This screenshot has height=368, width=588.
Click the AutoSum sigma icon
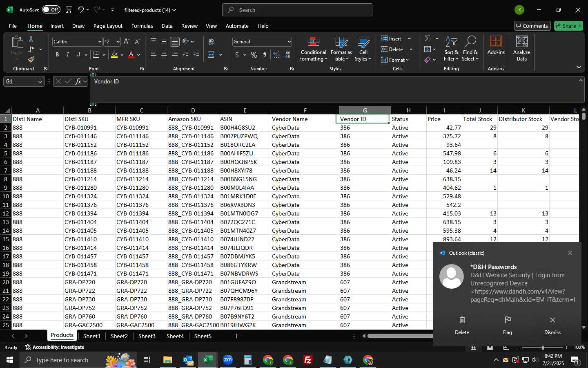pyautogui.click(x=428, y=38)
